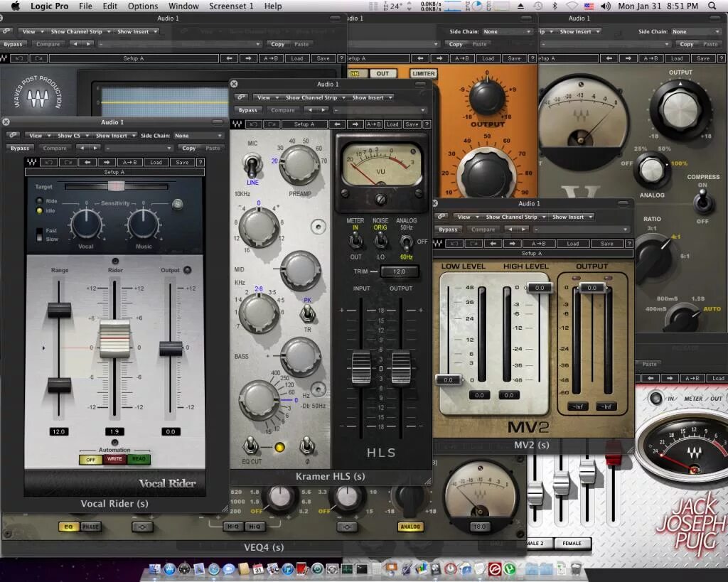This screenshot has height=582, width=728.
Task: Click the next-preset right arrow in Vocal Rider
Action: click(x=106, y=162)
